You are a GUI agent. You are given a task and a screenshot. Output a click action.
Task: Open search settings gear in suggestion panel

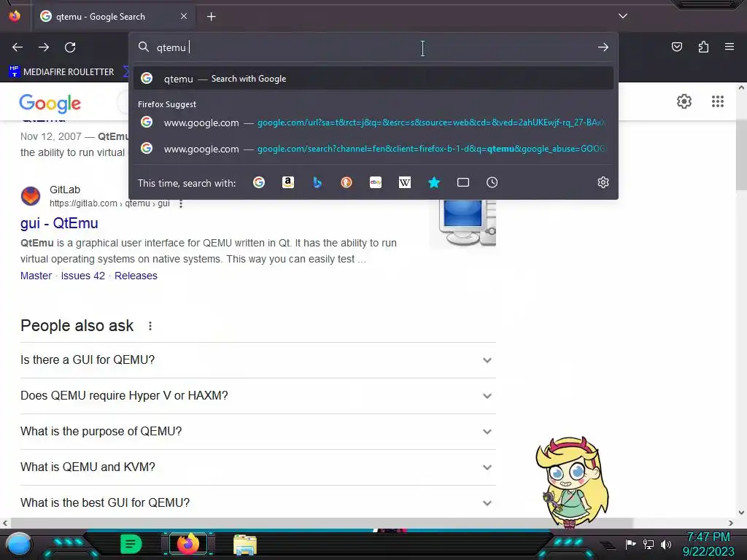tap(603, 182)
